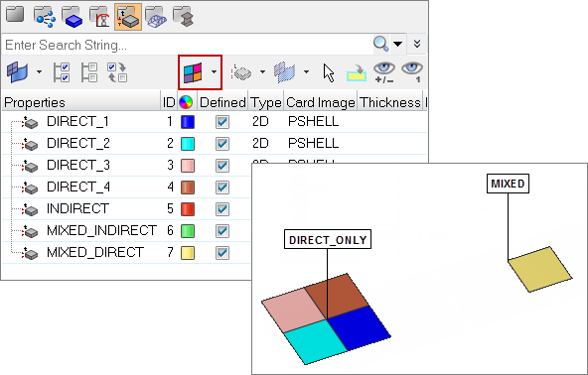
Task: Click the eye show/hide plus-minus icon
Action: [384, 72]
